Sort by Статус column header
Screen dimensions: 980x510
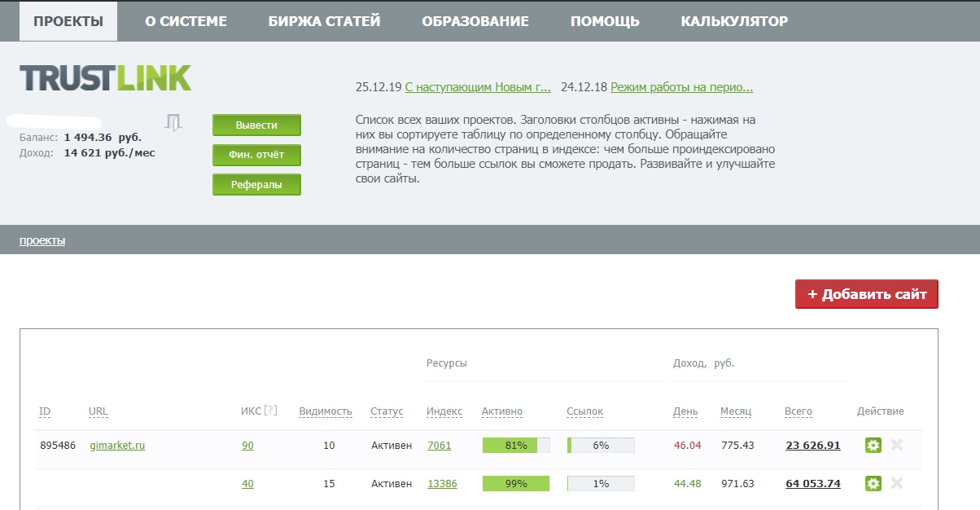[x=387, y=411]
